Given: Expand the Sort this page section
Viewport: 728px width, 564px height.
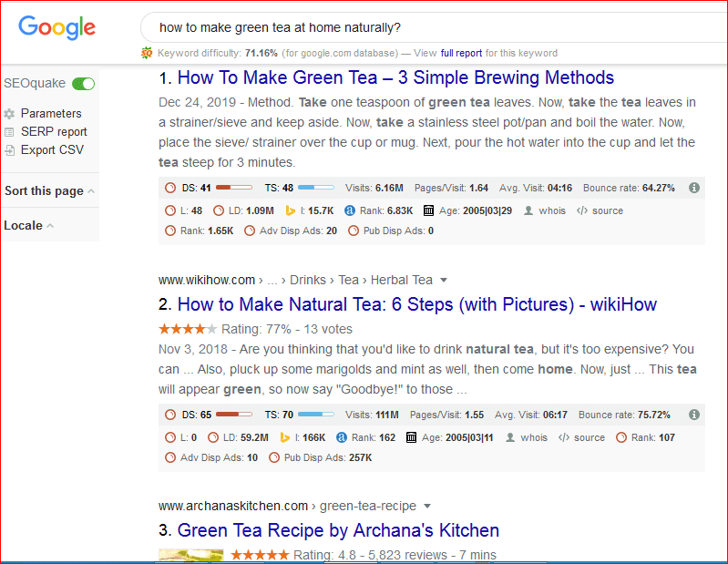Looking at the screenshot, I should click(x=49, y=190).
